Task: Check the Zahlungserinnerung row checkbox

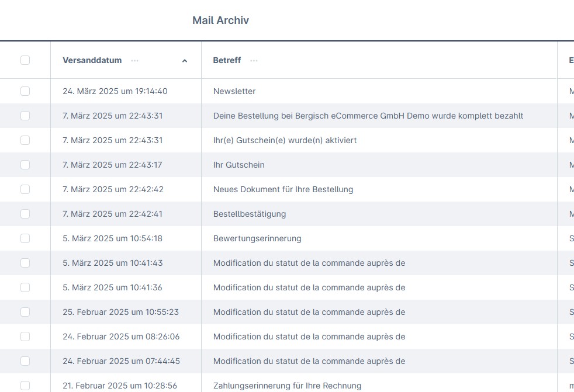Action: point(25,386)
